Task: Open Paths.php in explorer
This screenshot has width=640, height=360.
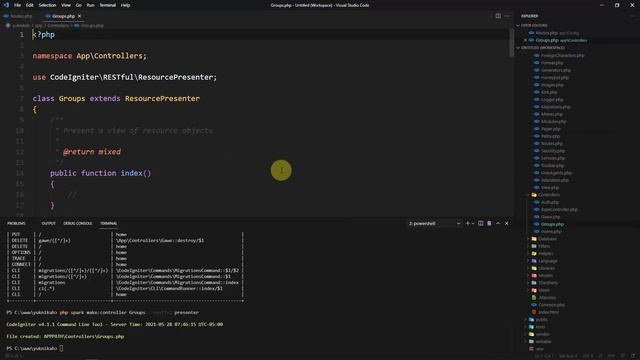Action: pos(550,136)
